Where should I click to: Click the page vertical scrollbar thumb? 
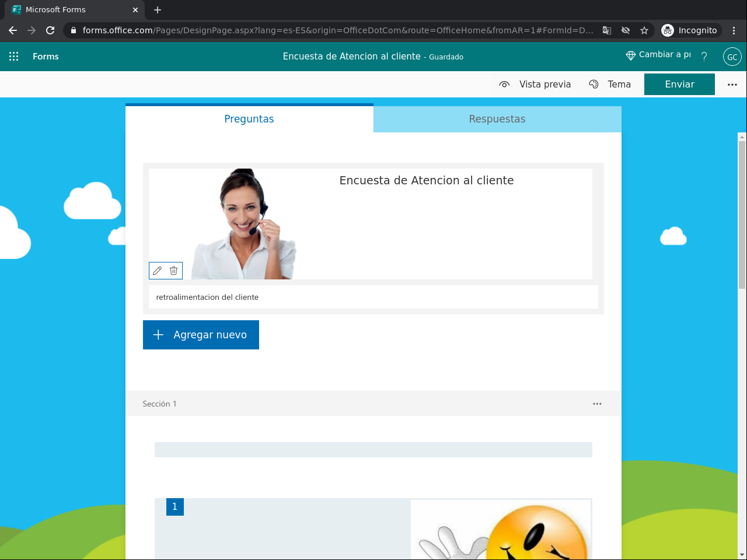point(742,215)
